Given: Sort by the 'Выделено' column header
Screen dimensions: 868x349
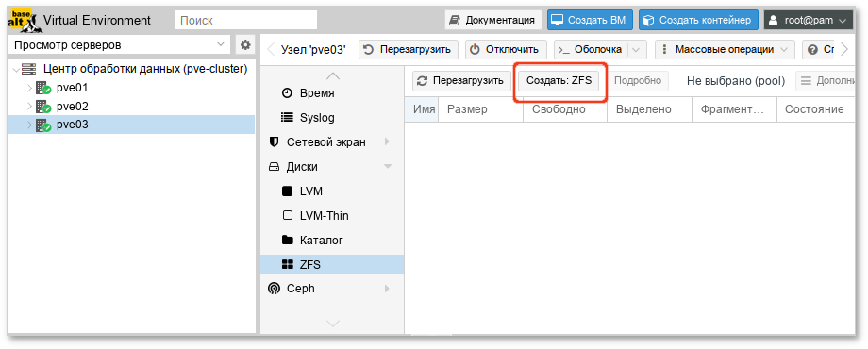Looking at the screenshot, I should [650, 109].
